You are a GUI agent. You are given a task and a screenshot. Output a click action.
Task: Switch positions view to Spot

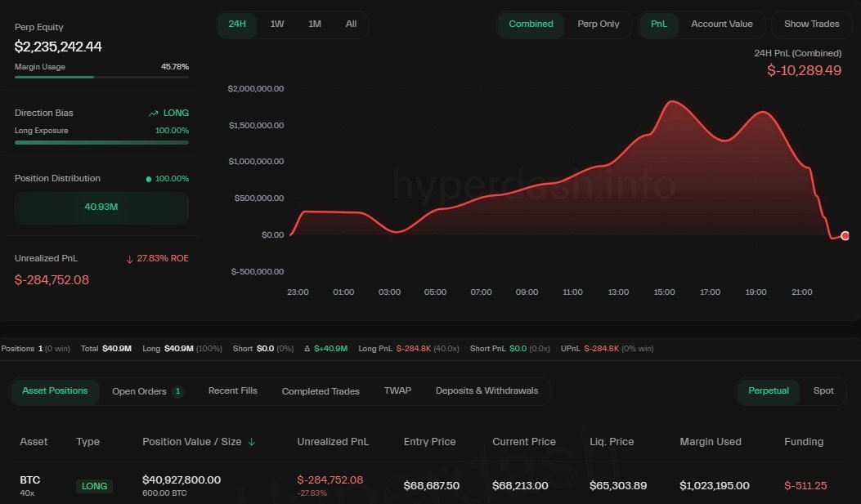tap(823, 391)
